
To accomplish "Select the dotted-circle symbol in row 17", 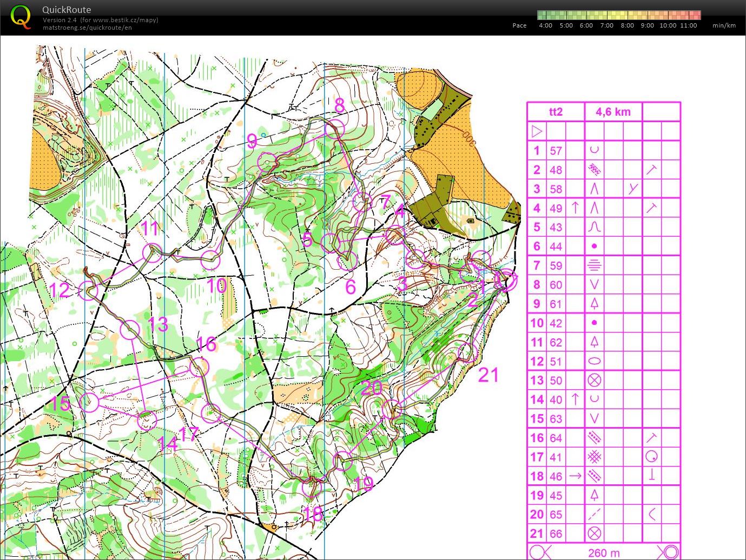I will click(x=651, y=457).
